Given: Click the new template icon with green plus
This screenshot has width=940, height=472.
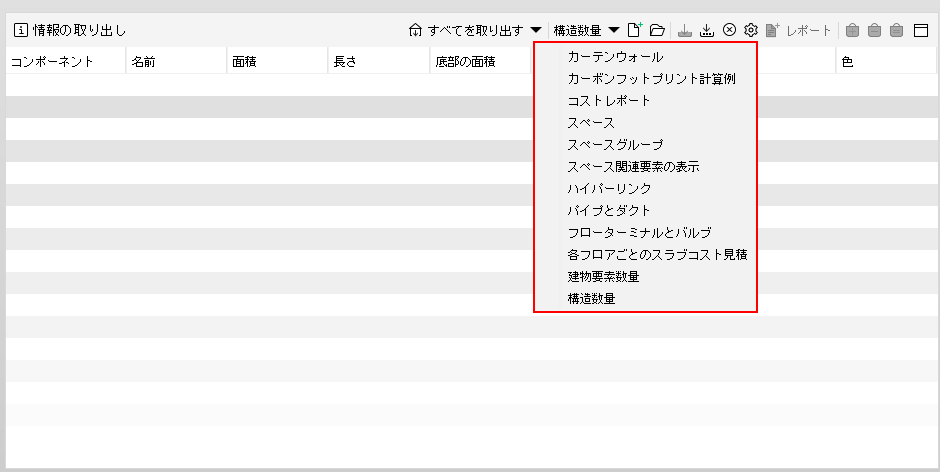Looking at the screenshot, I should [x=635, y=30].
